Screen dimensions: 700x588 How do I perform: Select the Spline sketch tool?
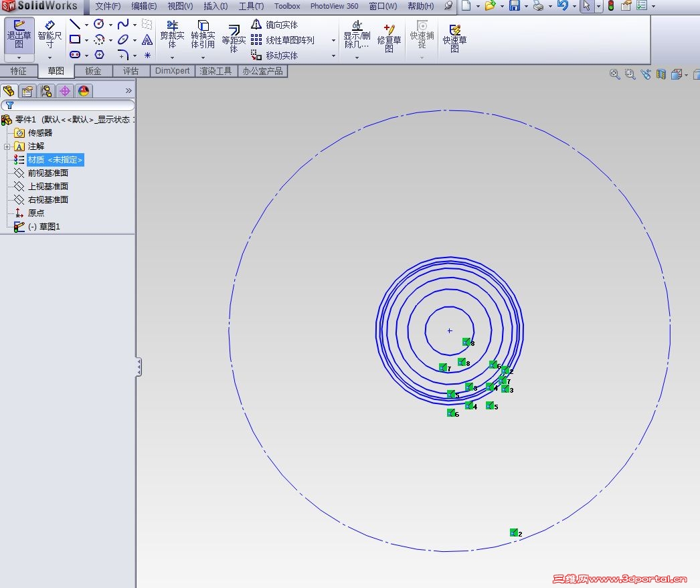(x=123, y=24)
